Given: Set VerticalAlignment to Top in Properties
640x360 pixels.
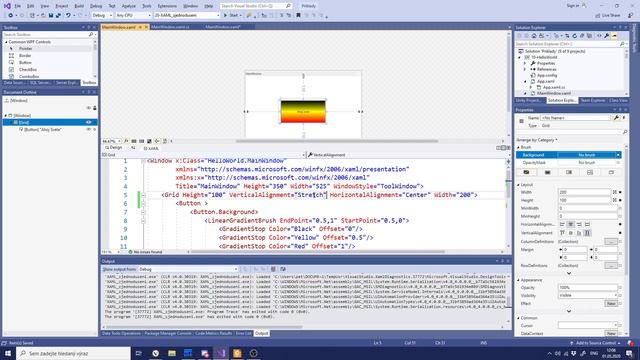Looking at the screenshot, I should coord(562,233).
